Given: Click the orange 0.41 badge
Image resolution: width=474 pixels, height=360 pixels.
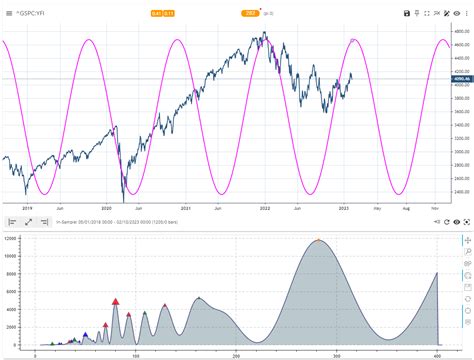Looking at the screenshot, I should coord(156,13).
